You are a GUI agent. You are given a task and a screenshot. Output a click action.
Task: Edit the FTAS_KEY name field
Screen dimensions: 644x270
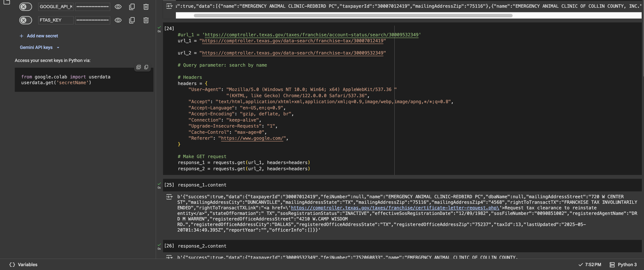[x=56, y=20]
